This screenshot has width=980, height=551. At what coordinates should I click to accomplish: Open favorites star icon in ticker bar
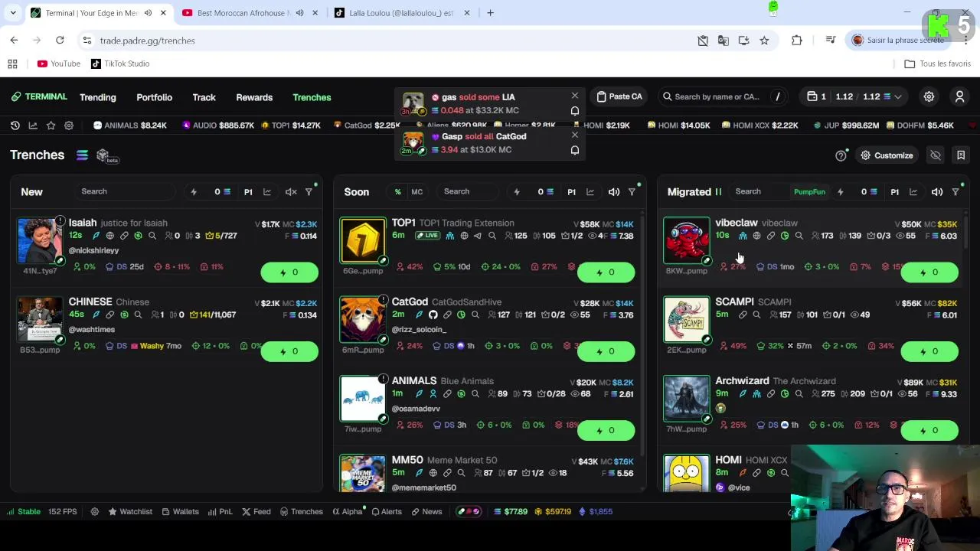(x=51, y=126)
